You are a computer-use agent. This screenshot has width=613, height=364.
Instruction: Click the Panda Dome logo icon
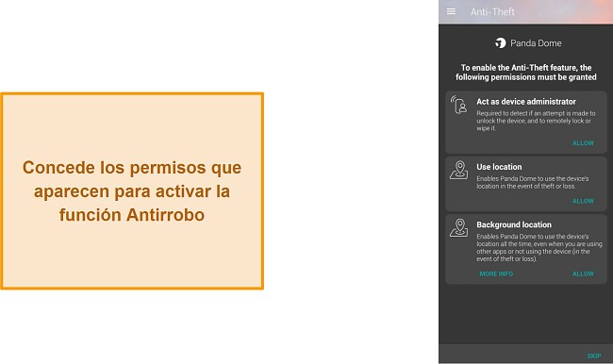pyautogui.click(x=501, y=43)
